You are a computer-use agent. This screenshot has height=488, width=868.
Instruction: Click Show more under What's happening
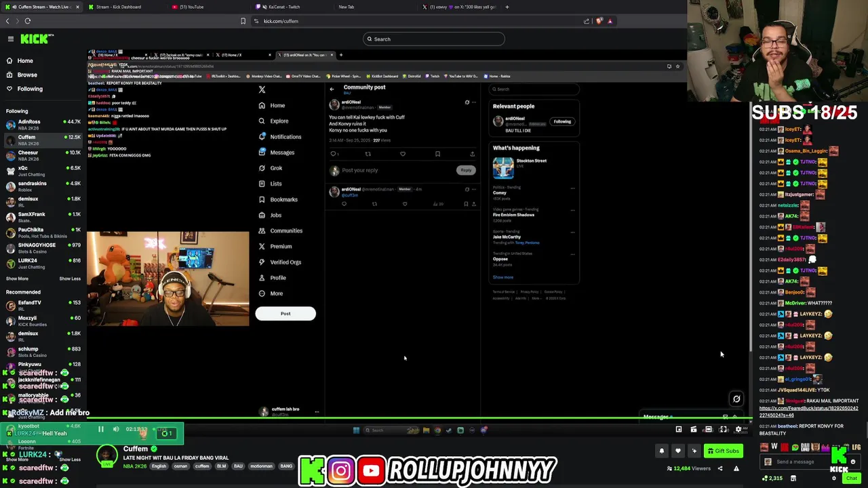pos(503,277)
